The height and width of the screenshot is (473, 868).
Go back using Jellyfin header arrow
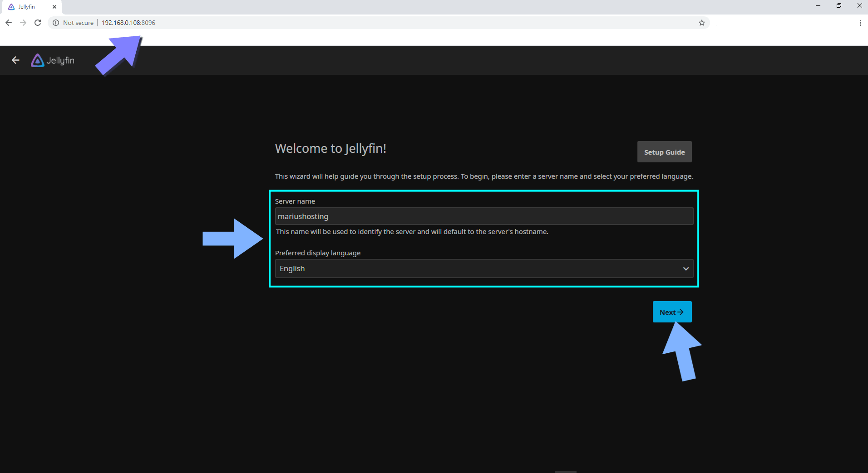pos(15,60)
